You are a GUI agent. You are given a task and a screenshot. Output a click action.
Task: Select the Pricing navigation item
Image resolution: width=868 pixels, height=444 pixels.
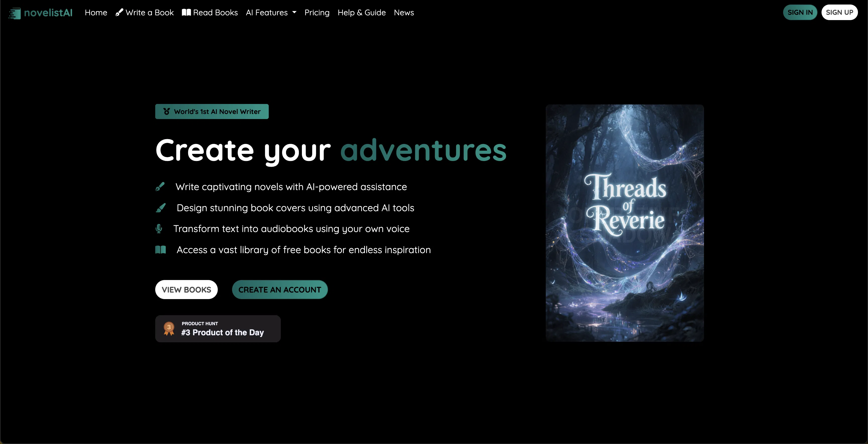point(317,13)
